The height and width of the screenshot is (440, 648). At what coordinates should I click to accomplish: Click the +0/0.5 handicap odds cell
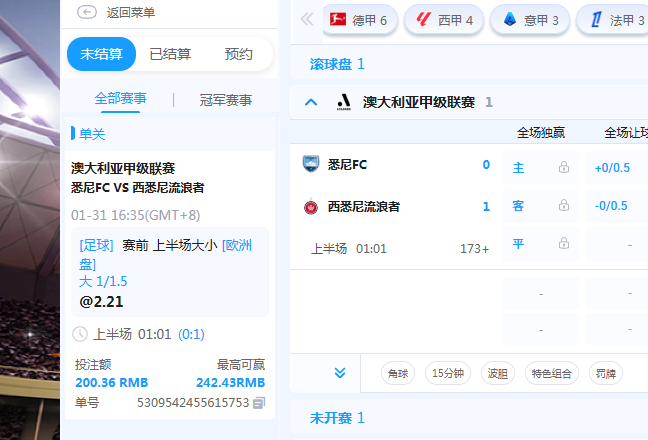click(611, 167)
